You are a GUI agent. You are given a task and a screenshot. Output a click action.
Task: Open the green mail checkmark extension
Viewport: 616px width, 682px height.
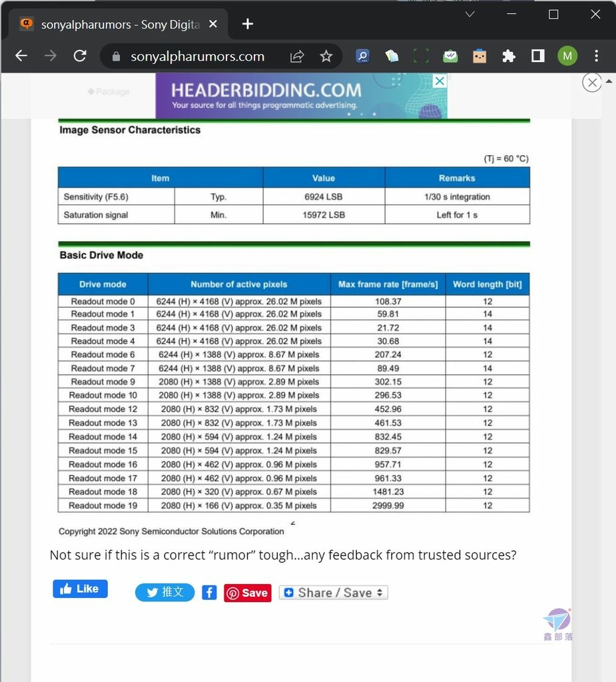pyautogui.click(x=450, y=56)
